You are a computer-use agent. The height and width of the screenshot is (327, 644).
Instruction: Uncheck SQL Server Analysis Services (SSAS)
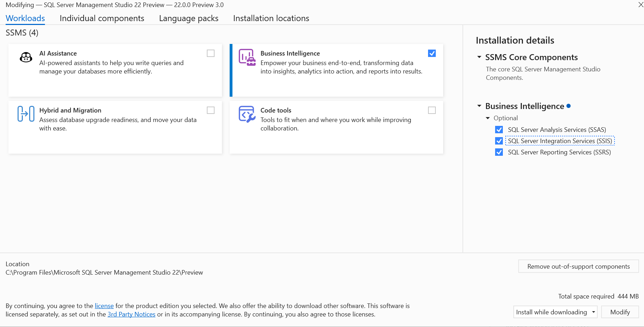click(499, 129)
